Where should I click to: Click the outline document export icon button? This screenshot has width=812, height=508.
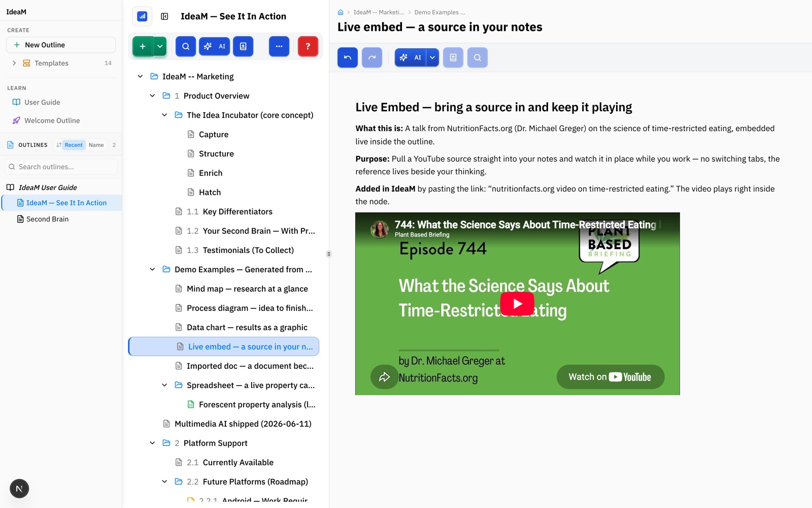click(x=243, y=46)
